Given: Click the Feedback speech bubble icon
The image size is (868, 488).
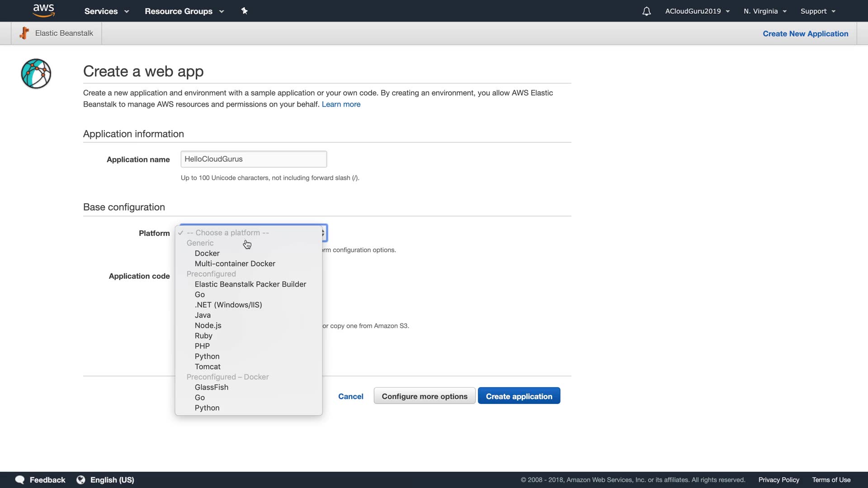Looking at the screenshot, I should coord(20,480).
